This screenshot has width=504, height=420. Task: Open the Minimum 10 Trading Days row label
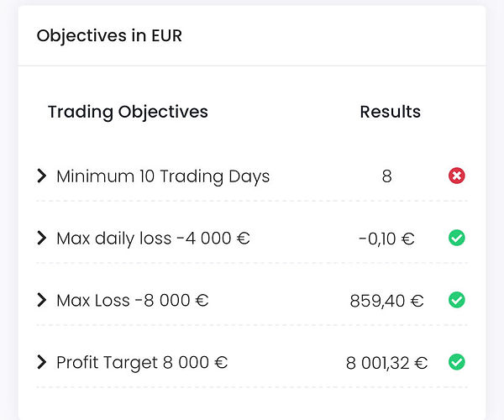[163, 176]
